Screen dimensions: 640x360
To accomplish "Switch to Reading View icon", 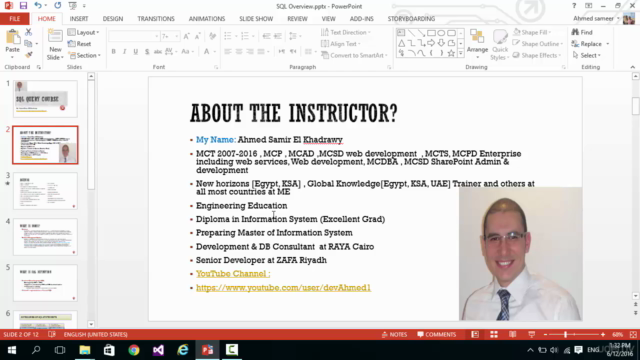I will (x=513, y=334).
